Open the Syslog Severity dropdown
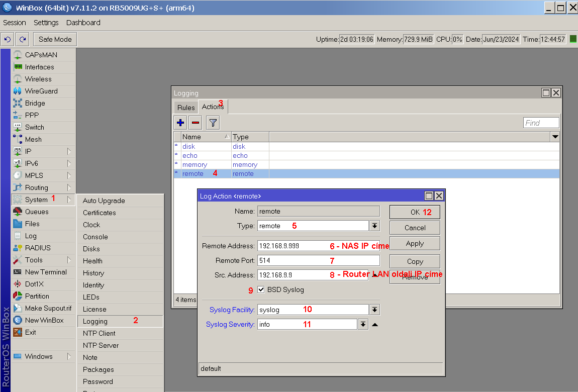The image size is (578, 392). tap(363, 325)
